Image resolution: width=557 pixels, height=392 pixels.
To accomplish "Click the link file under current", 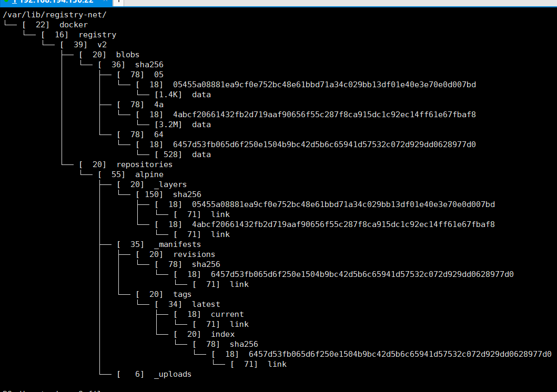I will 239,324.
